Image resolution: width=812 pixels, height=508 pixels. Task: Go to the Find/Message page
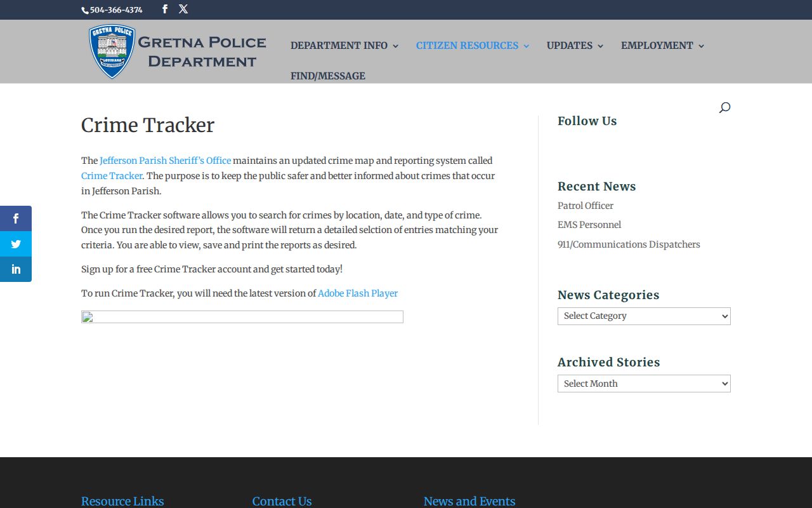tap(328, 76)
